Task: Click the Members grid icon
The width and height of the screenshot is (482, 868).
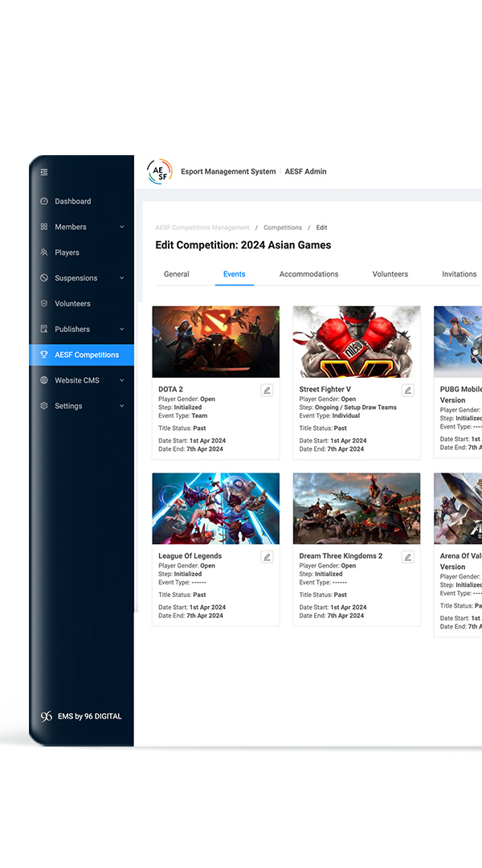Action: pyautogui.click(x=44, y=227)
